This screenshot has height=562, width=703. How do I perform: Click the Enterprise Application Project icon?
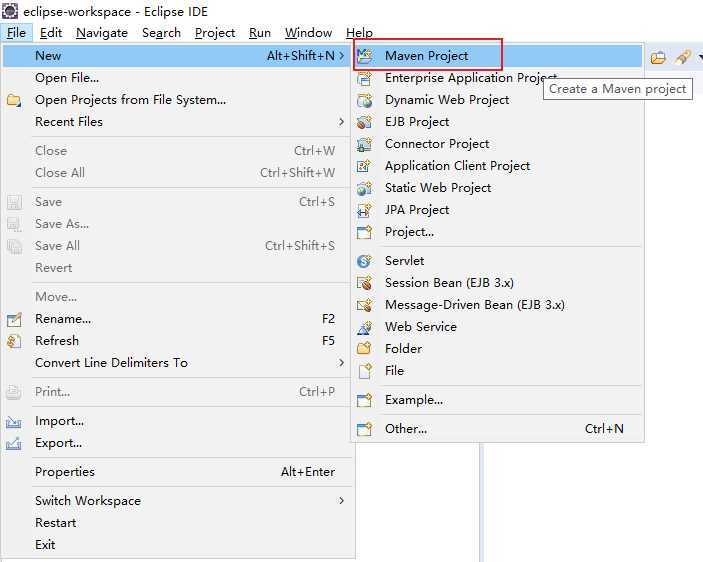point(365,78)
